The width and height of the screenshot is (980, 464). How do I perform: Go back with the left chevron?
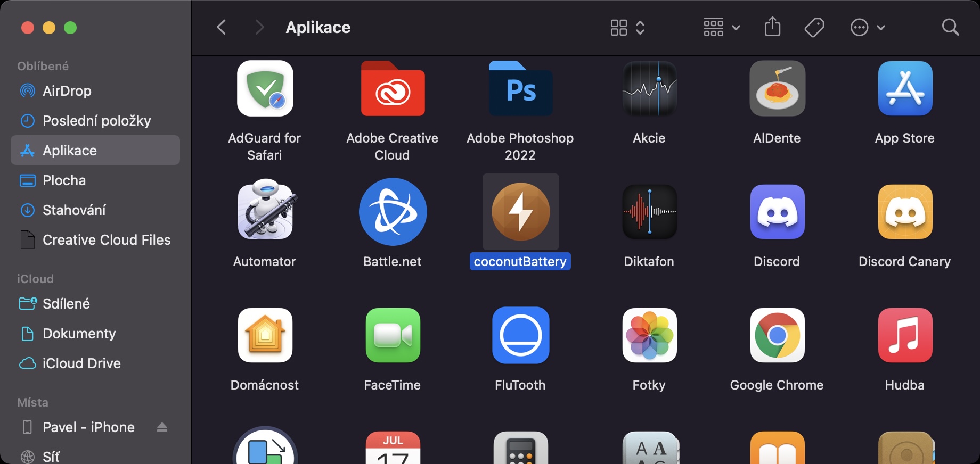pos(222,27)
